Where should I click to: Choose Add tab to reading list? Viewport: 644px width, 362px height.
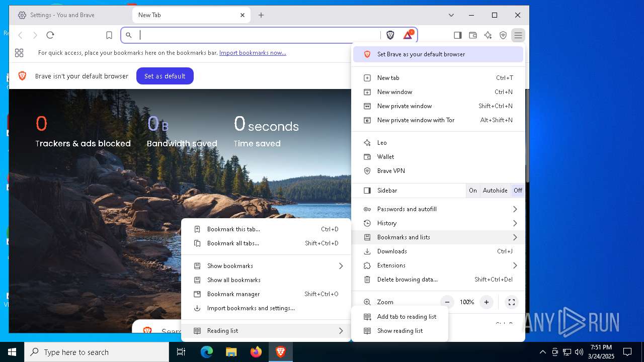pos(400,317)
